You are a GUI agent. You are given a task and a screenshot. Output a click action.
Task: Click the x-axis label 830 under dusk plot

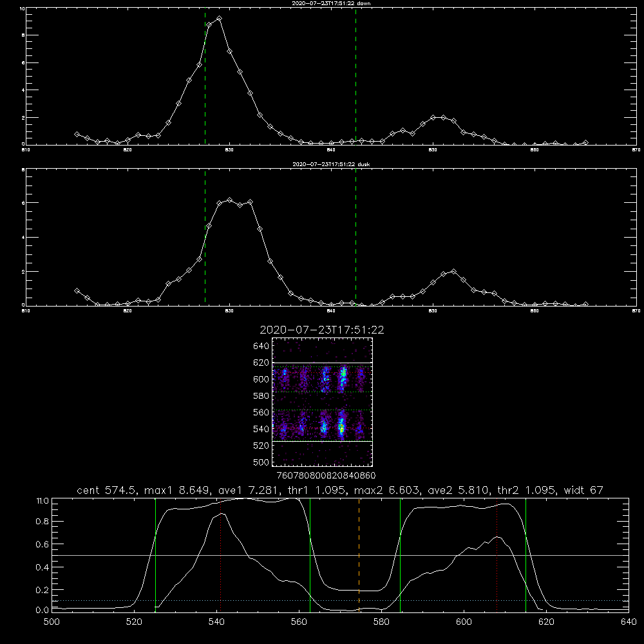pyautogui.click(x=229, y=311)
